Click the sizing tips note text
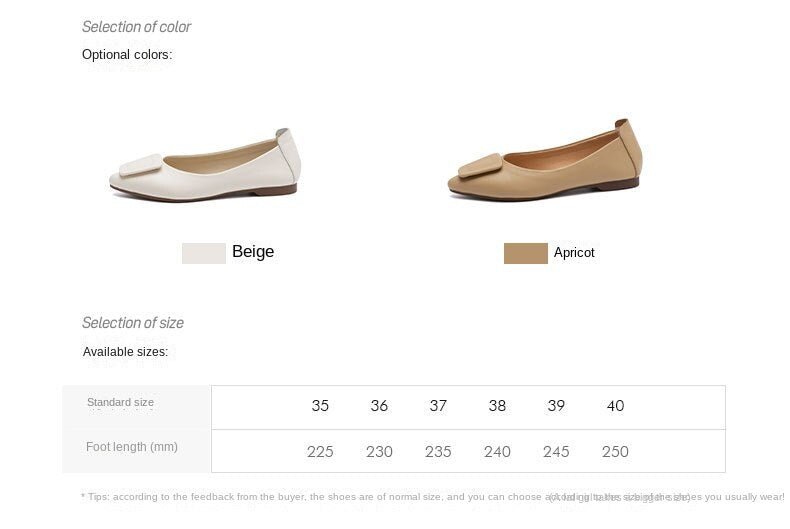790x529 pixels. [x=432, y=497]
